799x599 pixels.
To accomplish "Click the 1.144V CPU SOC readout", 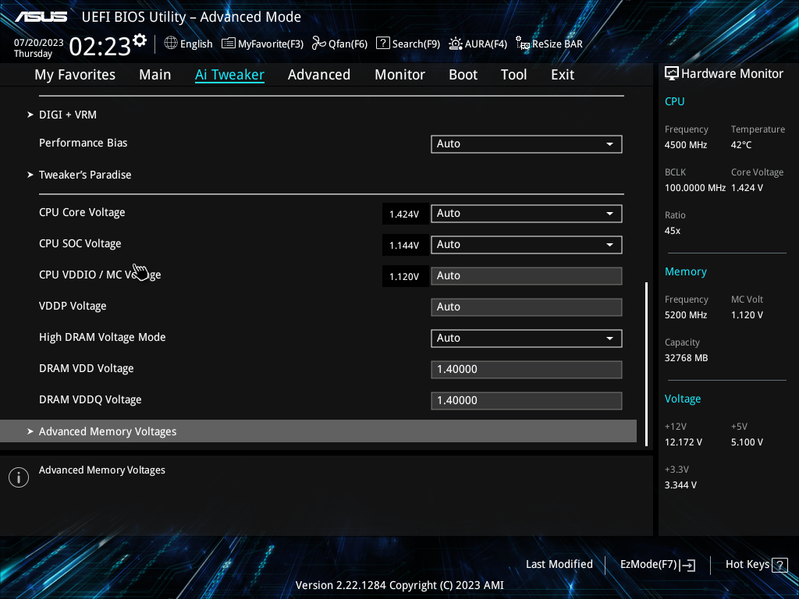I will [x=404, y=245].
